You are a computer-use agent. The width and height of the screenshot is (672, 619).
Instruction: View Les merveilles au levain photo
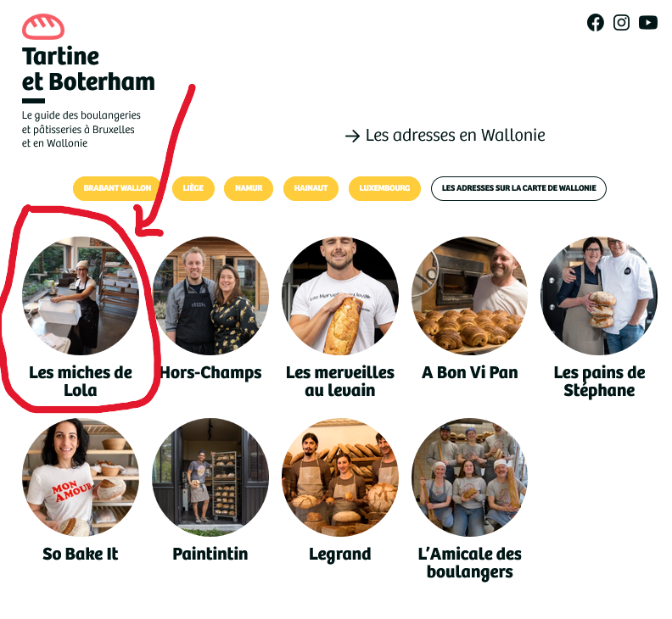click(x=340, y=296)
